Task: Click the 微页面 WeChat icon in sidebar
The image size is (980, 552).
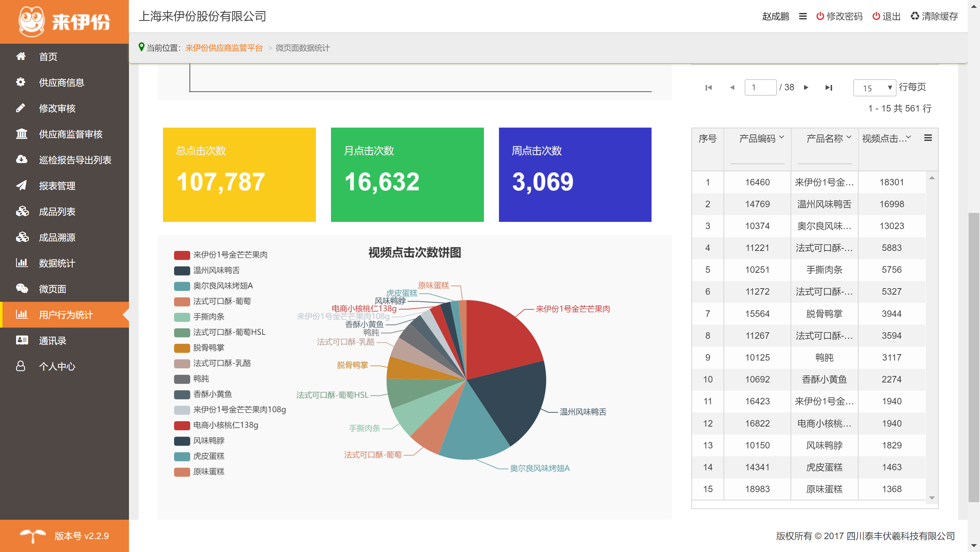Action: [22, 289]
